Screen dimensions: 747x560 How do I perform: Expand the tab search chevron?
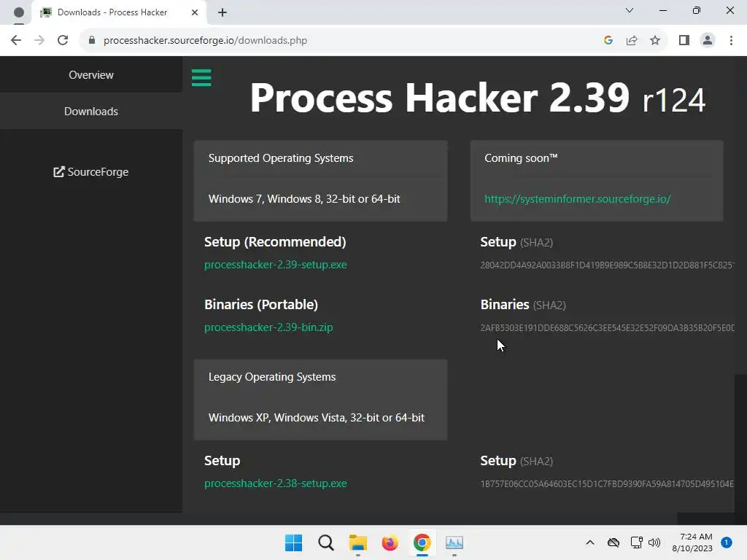tap(630, 10)
